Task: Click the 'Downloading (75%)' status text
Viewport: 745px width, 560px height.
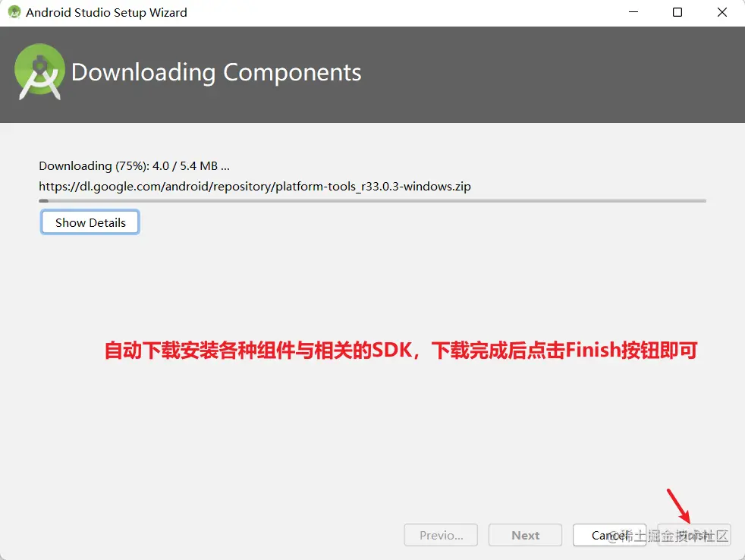Action: [x=134, y=166]
